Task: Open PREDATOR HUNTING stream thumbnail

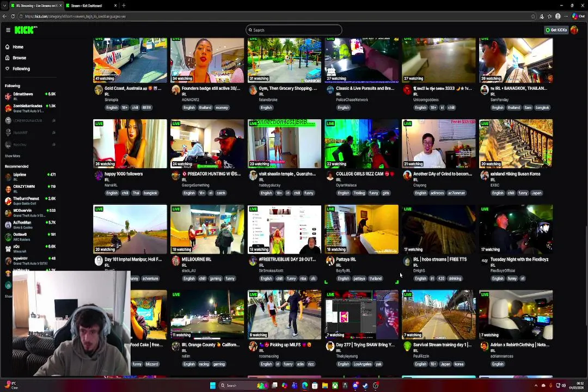Action: pos(207,144)
